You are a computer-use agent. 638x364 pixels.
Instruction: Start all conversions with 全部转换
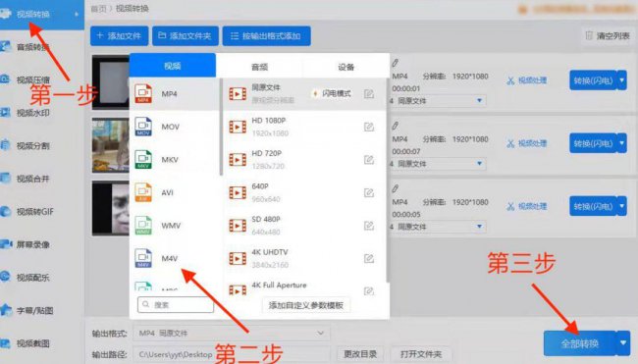580,343
